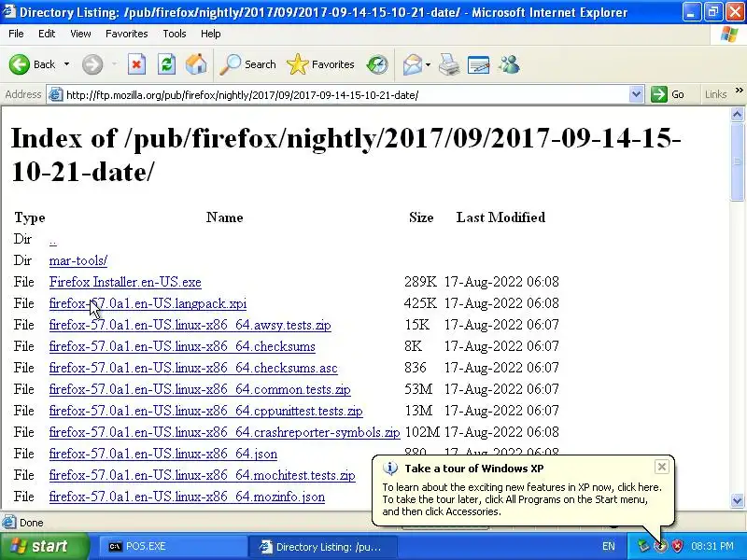Click the green Go button
This screenshot has width=747, height=560.
coord(668,94)
